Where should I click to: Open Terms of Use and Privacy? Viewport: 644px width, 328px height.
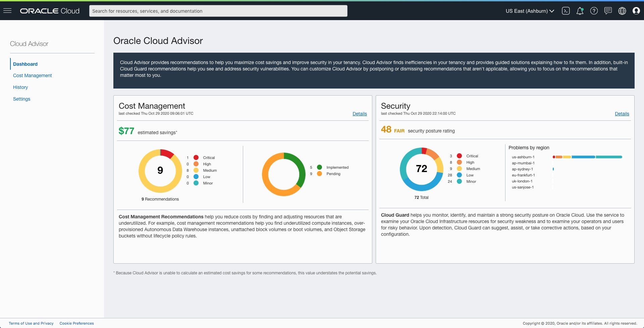tap(31, 323)
